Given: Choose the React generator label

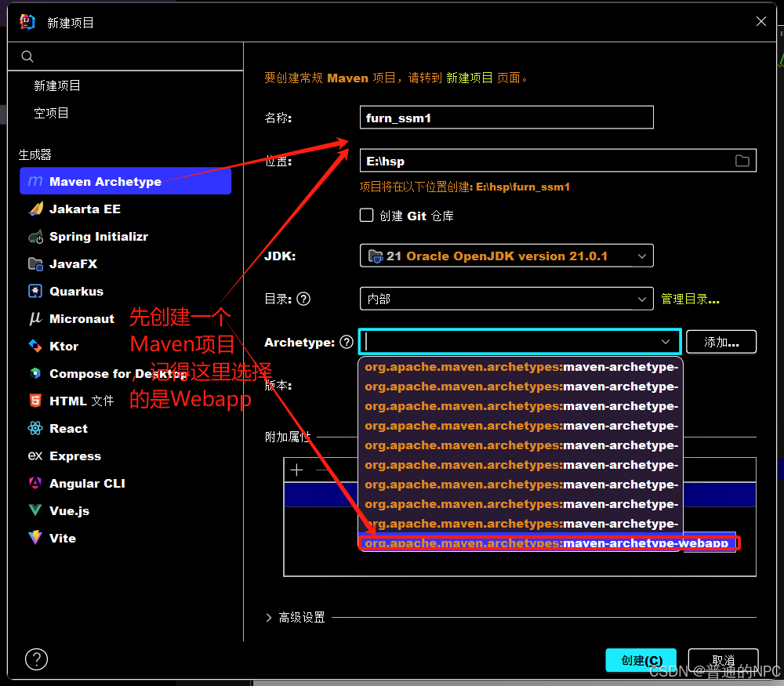Looking at the screenshot, I should [x=68, y=429].
